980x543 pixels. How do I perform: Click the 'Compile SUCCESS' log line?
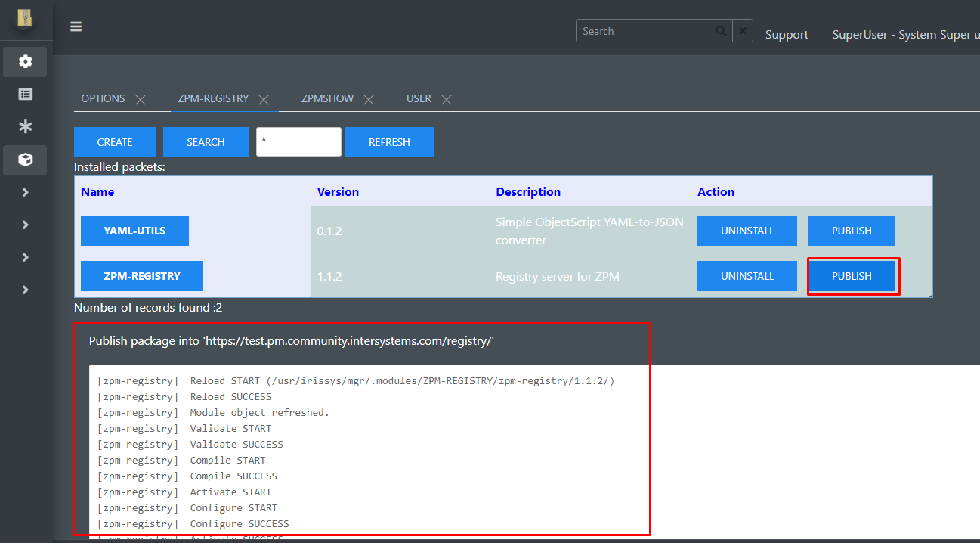pos(187,476)
